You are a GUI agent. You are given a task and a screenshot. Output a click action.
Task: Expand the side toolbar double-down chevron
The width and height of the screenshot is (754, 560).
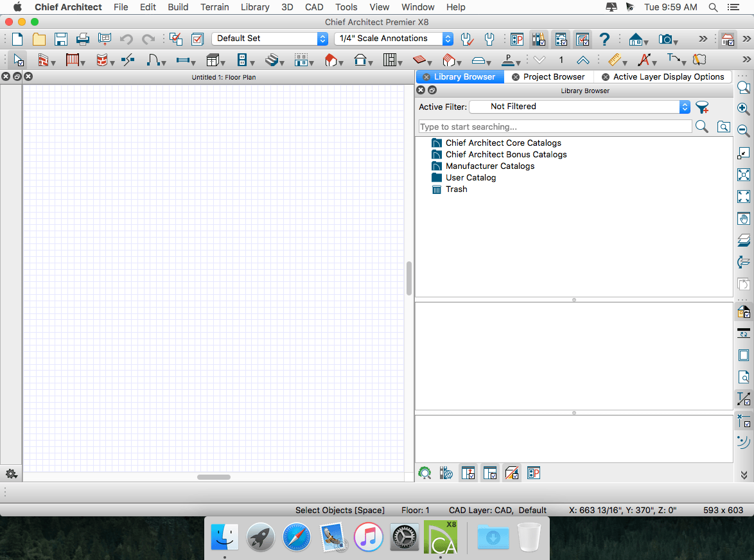click(744, 475)
